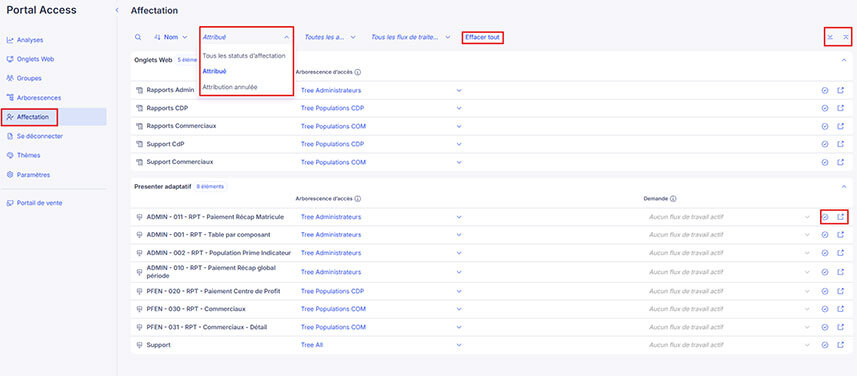Collapse the Portal Access sidebar chevron
Viewport: 857px width, 376px height.
pos(117,10)
